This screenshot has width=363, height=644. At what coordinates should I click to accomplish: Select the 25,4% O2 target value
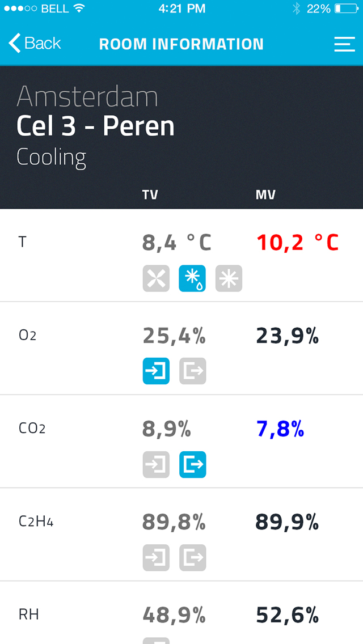pos(174,336)
